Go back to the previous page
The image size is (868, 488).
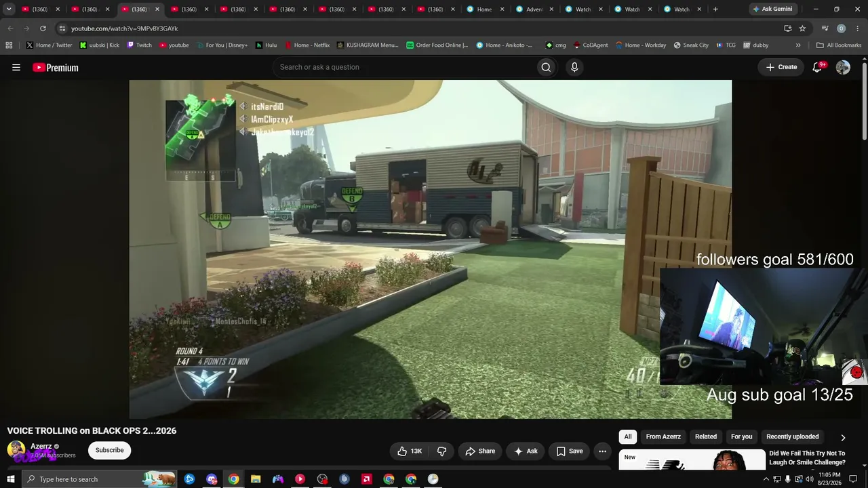10,28
